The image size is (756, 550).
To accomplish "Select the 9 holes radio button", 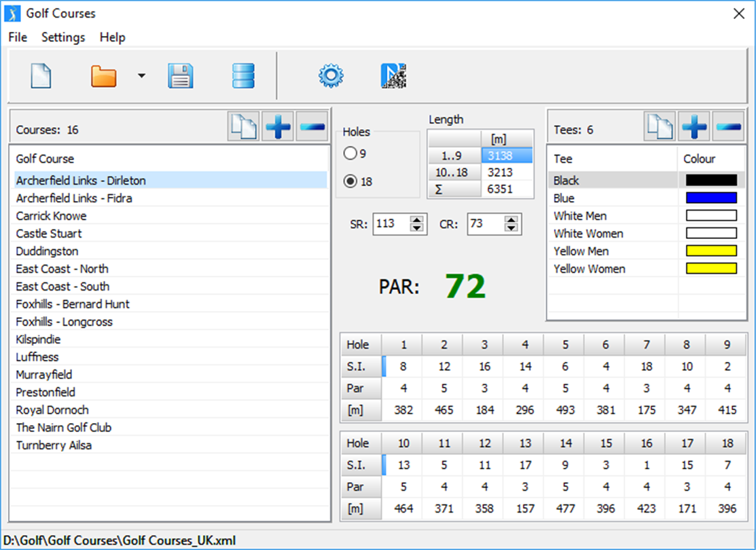I will pos(350,153).
